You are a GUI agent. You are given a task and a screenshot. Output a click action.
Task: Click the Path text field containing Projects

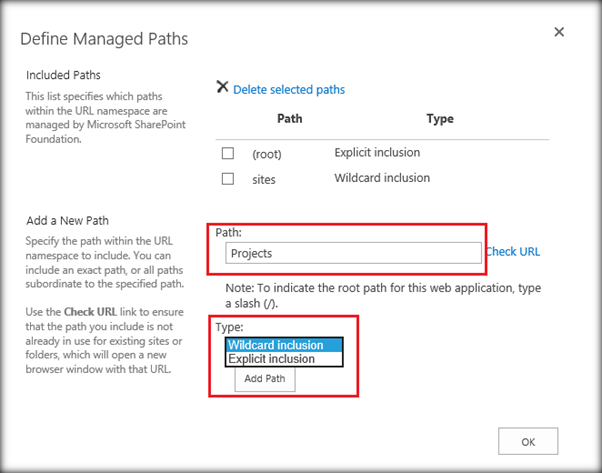click(353, 253)
